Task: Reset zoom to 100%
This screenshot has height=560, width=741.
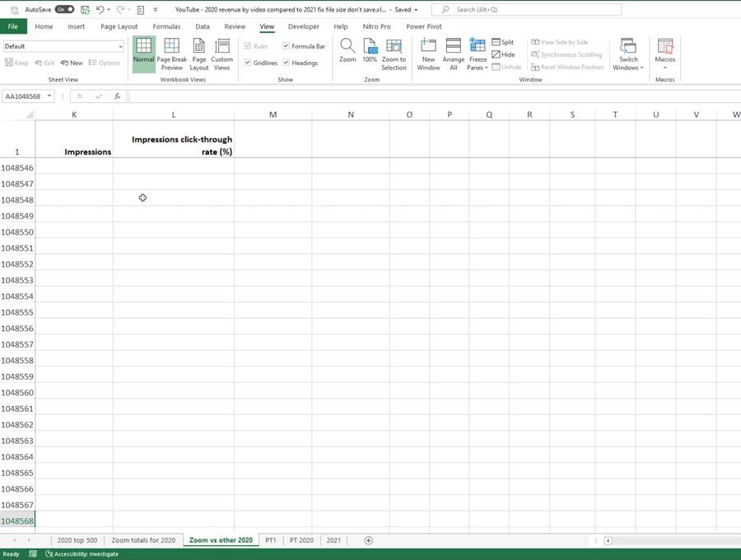Action: (x=368, y=54)
